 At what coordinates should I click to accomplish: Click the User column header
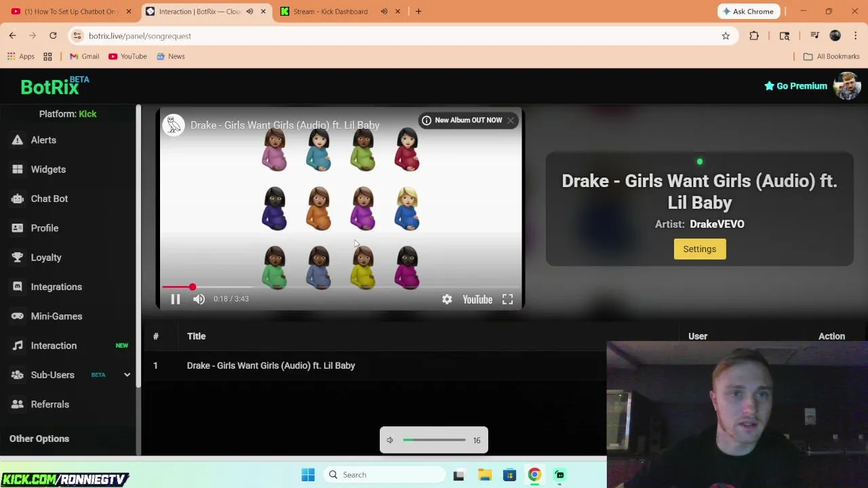(698, 336)
